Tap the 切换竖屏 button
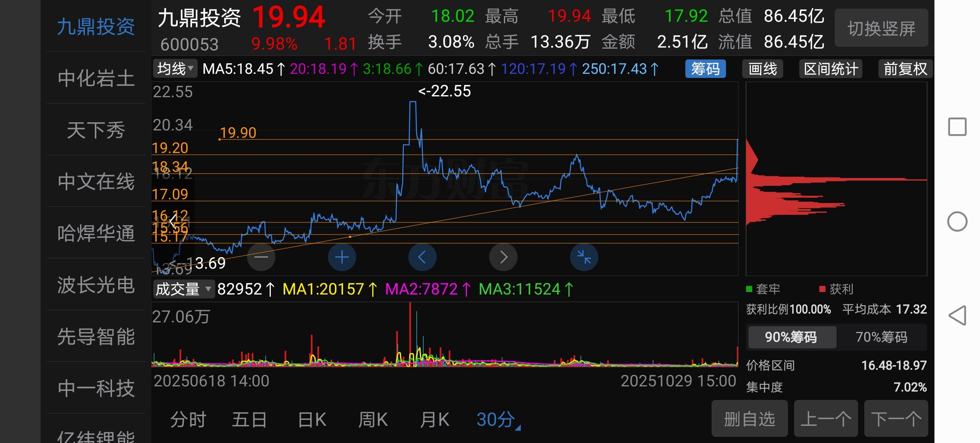Image resolution: width=980 pixels, height=443 pixels. tap(881, 28)
